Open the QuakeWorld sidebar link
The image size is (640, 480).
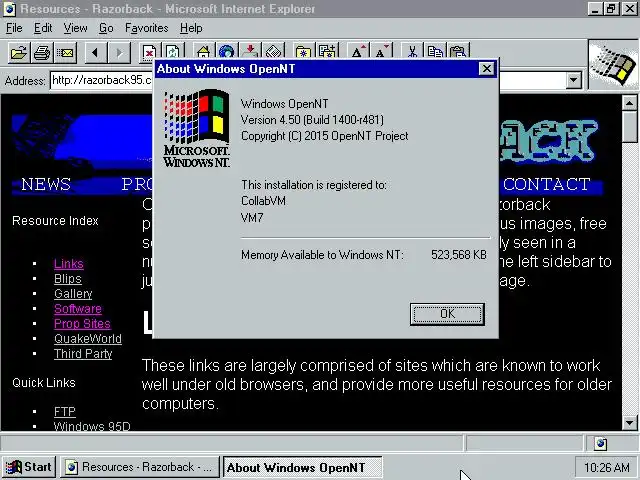coord(88,339)
